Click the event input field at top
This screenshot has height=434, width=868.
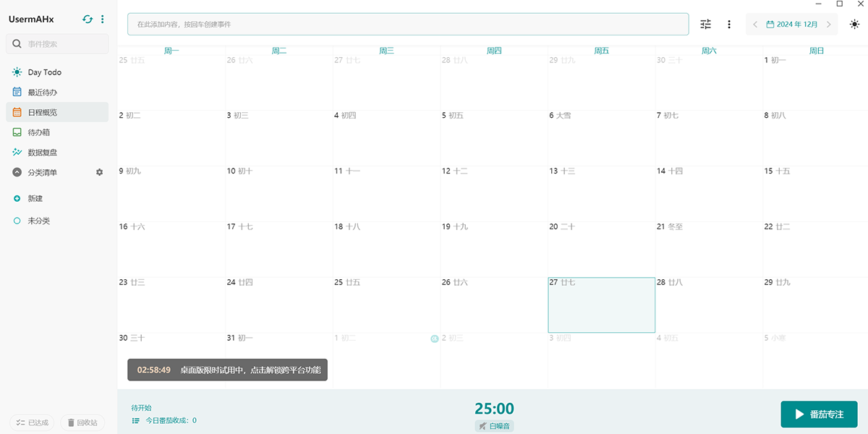point(408,25)
